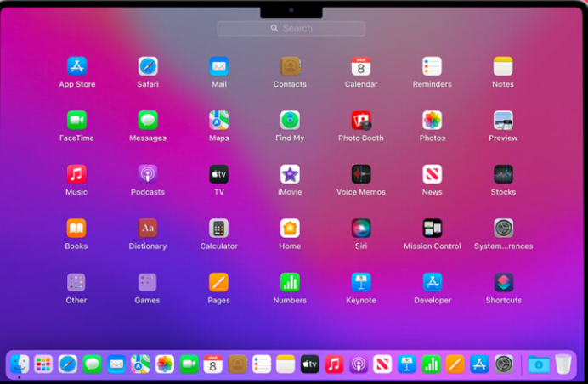
Task: Launch Calculator
Action: 219,229
